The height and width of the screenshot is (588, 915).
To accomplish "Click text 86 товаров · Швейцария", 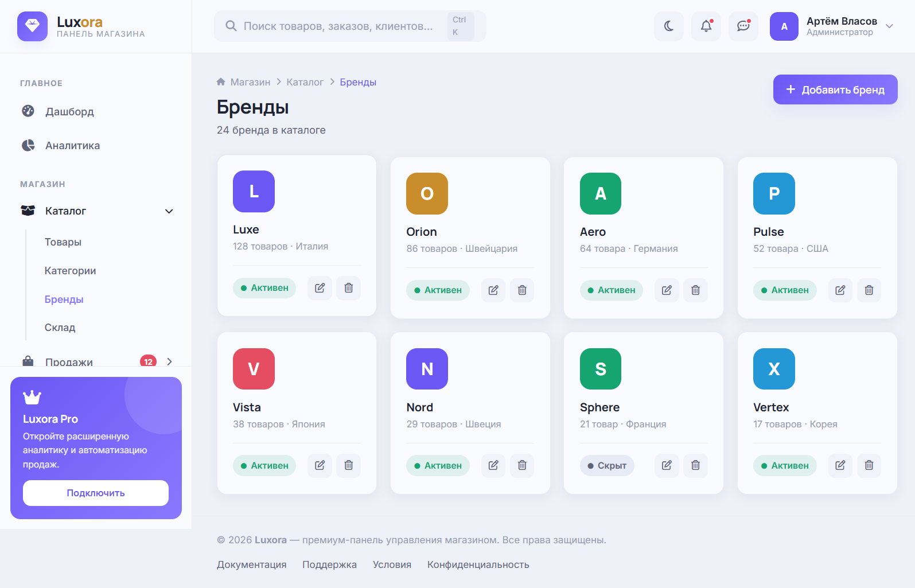I will (x=462, y=248).
